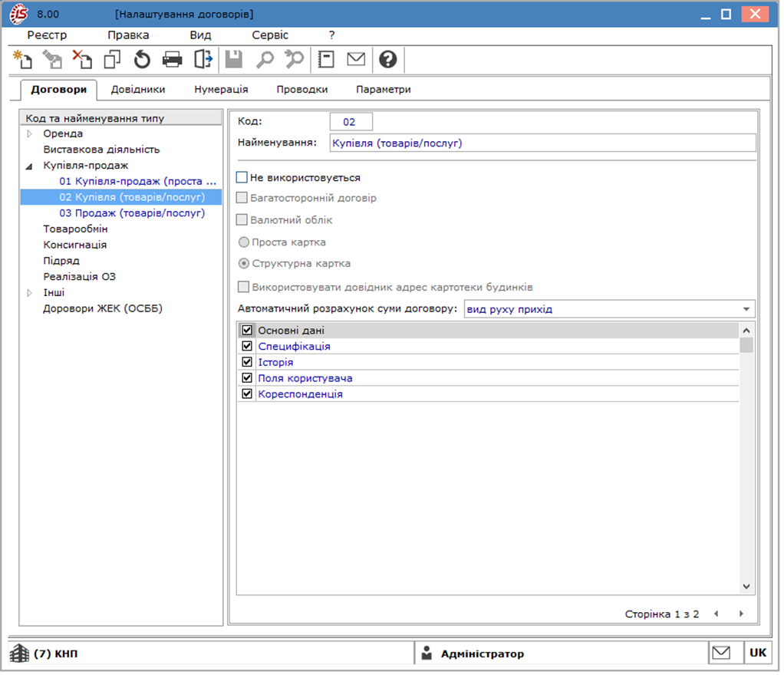Screen dimensions: 784x675
Task: Click the search magnifier icon
Action: [265, 60]
